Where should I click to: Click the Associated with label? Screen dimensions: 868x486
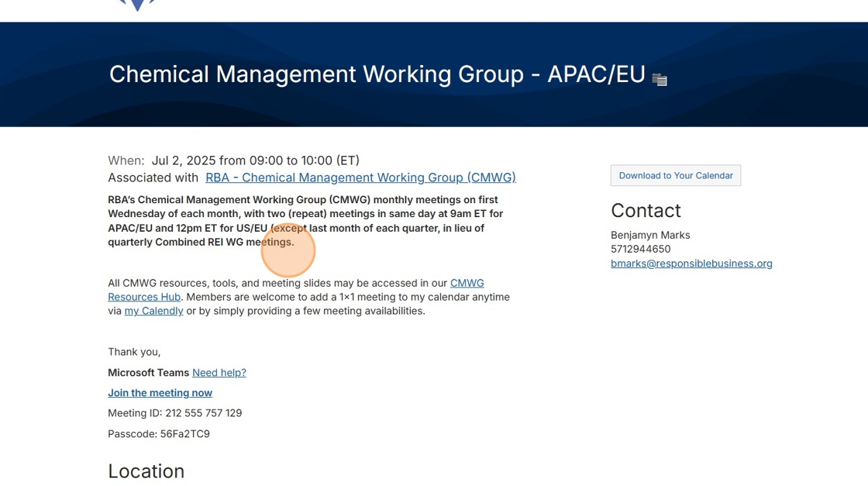[x=153, y=178]
